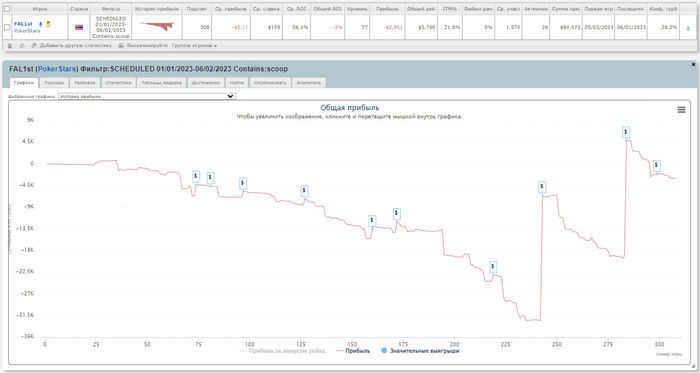The image size is (700, 373).
Task: Click the chart title 'Общая прибыль'
Action: [350, 108]
